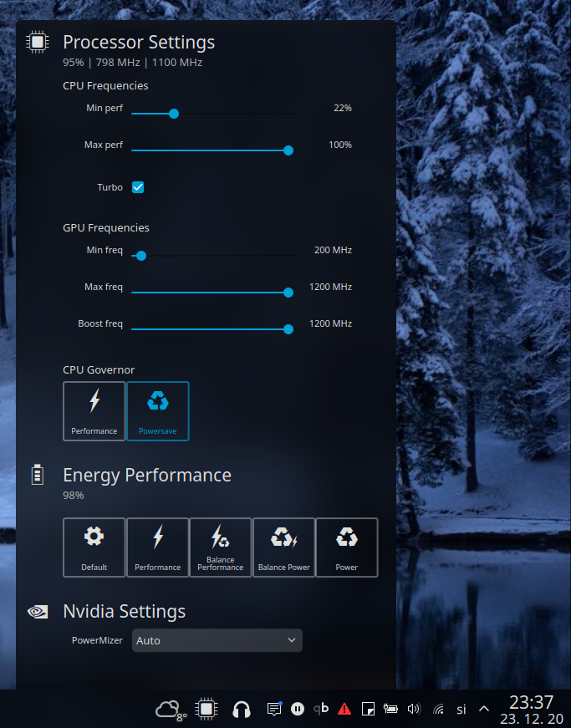This screenshot has height=728, width=571.
Task: Open the audio volume tray icon
Action: [x=413, y=709]
